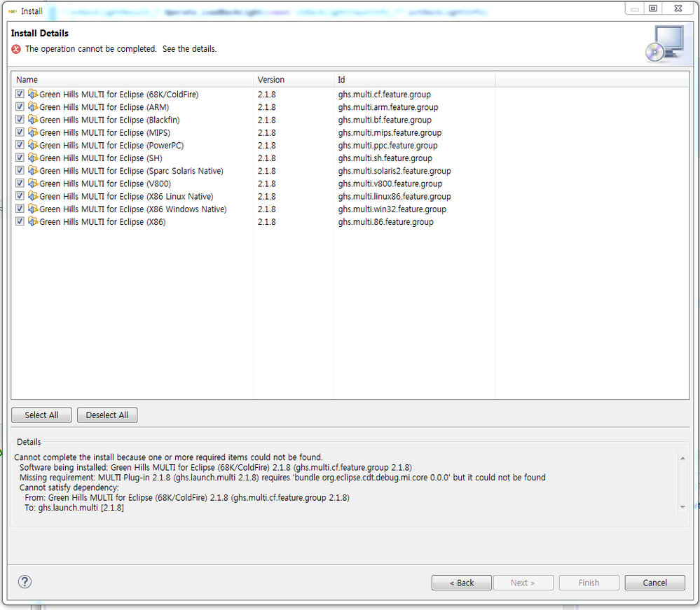Select ghs.multi.solaris2.feature.group id cell

[x=394, y=171]
